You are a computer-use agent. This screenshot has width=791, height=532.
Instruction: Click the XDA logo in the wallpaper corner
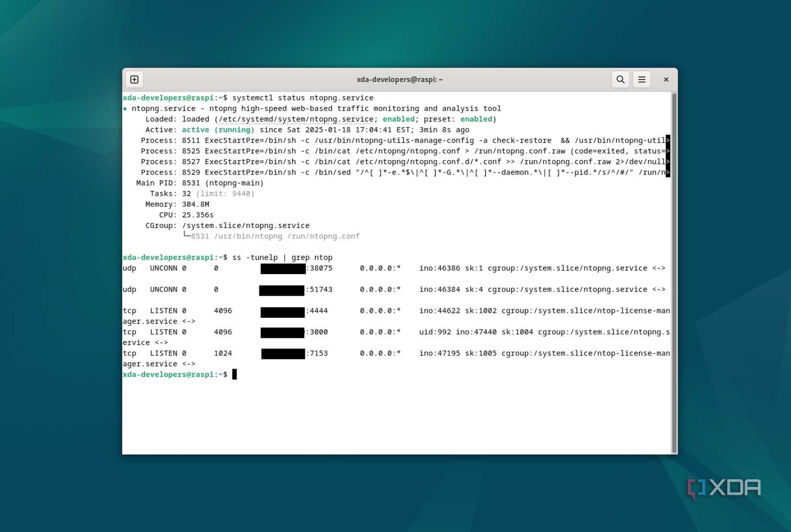point(724,488)
